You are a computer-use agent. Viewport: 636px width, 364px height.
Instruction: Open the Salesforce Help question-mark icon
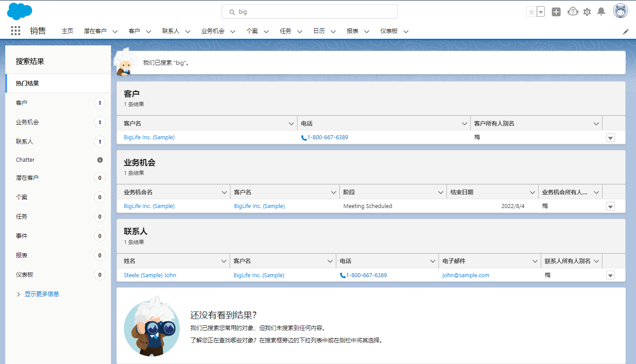coord(573,11)
